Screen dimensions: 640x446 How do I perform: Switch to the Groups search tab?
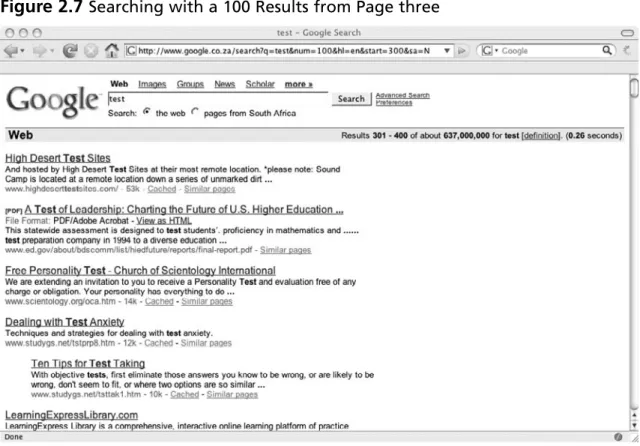[x=190, y=84]
